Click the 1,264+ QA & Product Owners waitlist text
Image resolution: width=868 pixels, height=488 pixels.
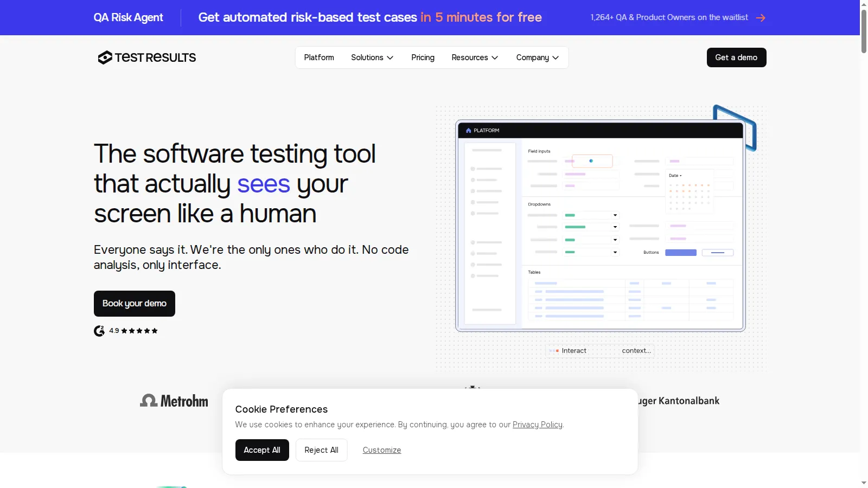669,17
